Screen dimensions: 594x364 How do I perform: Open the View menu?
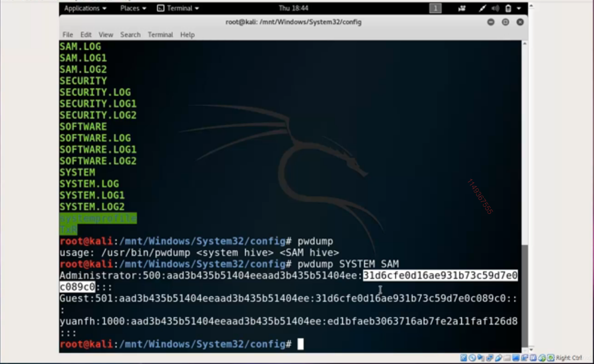(x=106, y=35)
